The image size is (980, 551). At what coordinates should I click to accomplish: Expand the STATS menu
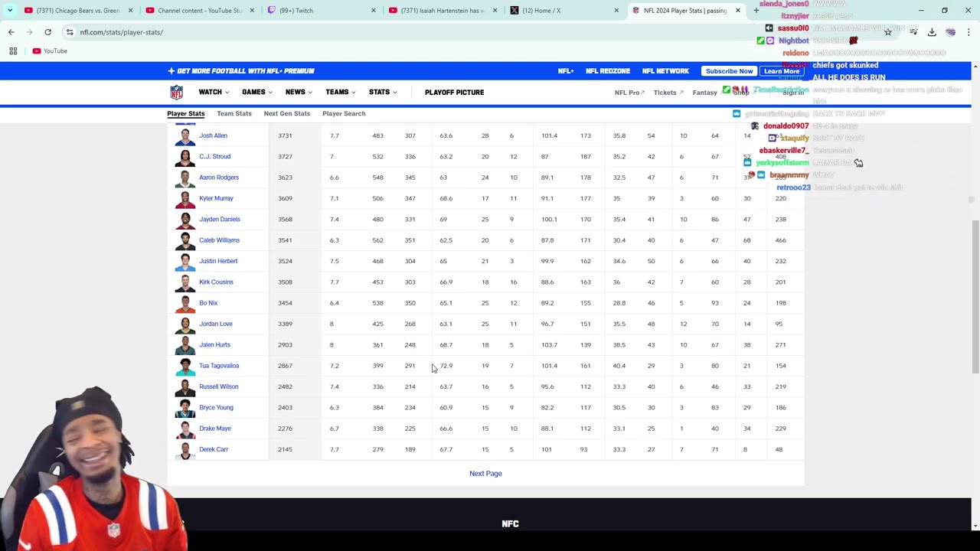383,93
